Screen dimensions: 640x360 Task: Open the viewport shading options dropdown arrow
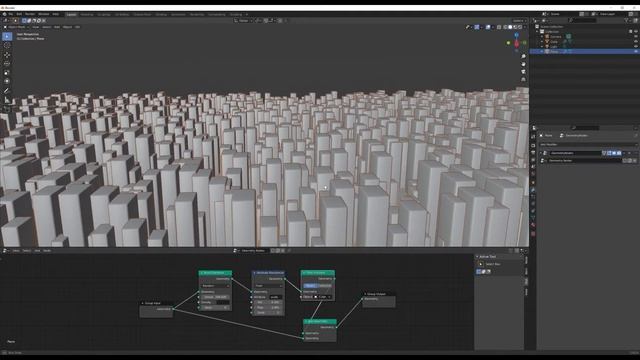(x=525, y=27)
